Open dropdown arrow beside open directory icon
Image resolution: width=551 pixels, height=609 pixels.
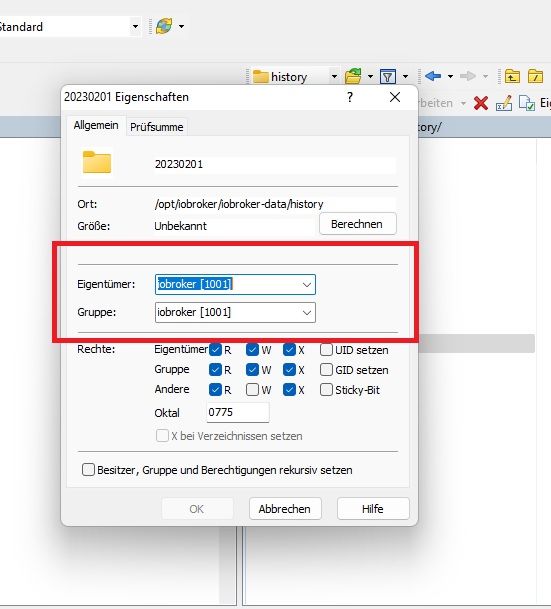click(370, 77)
